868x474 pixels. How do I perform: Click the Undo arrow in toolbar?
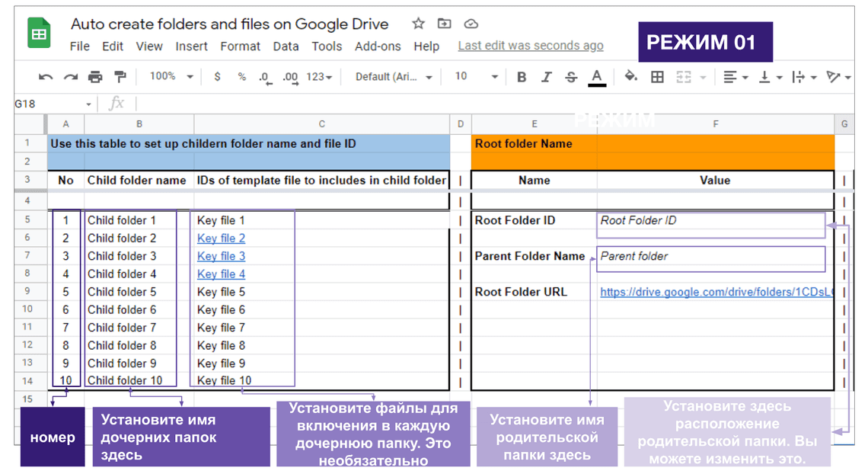point(46,77)
